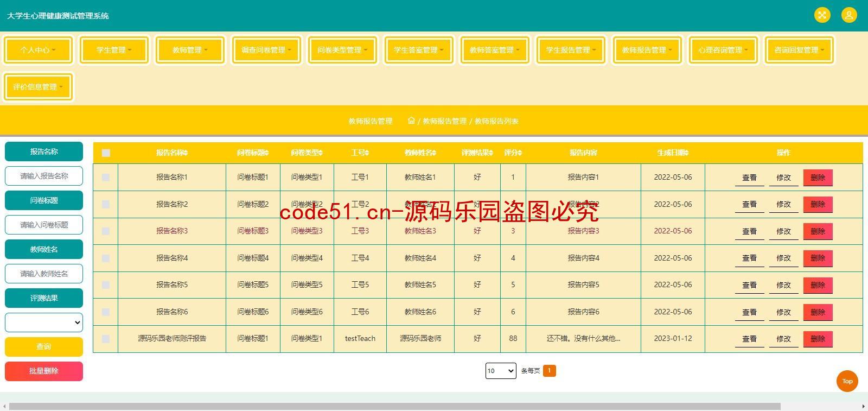Toggle the select-all checkbox in table header
The image size is (868, 411).
coord(106,153)
